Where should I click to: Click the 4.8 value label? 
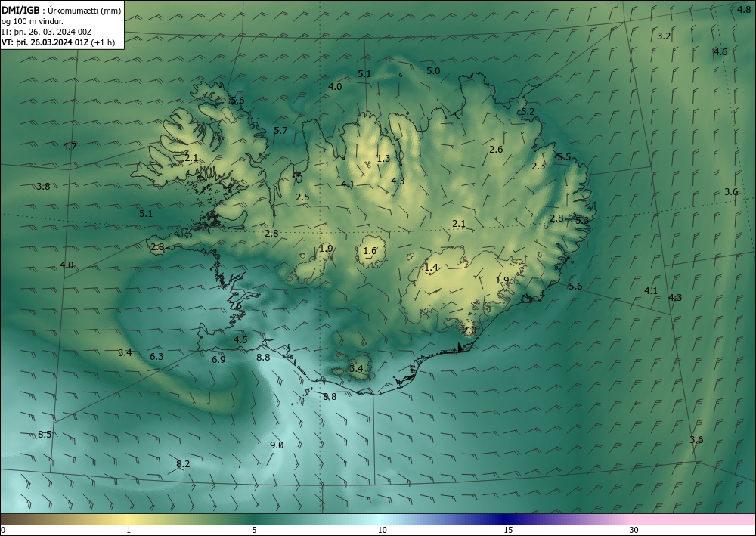coord(744,9)
